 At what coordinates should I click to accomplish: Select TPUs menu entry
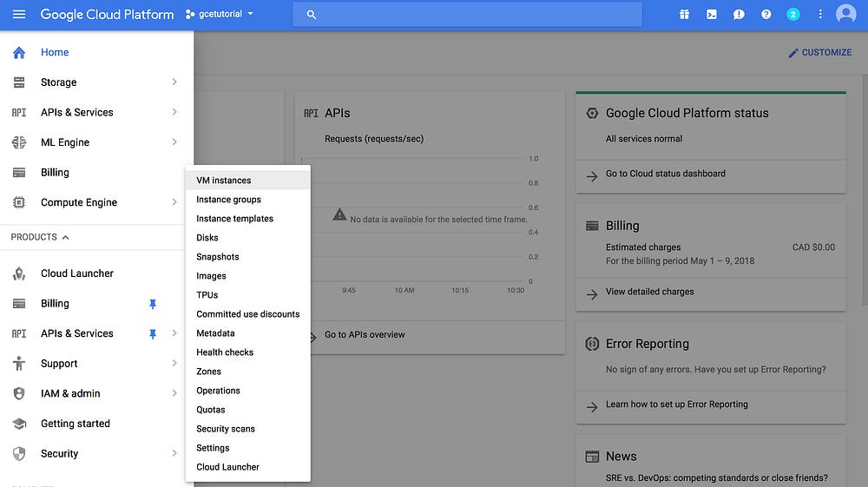click(248, 295)
